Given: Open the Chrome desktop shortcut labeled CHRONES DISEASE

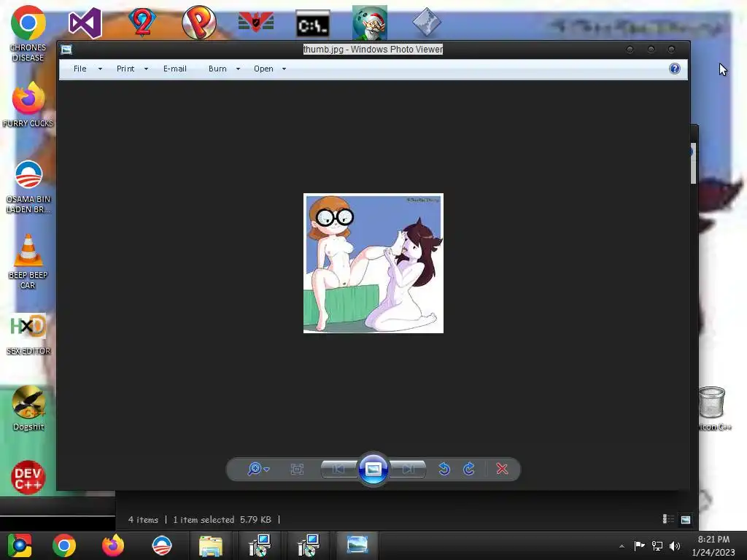Looking at the screenshot, I should coord(28,34).
